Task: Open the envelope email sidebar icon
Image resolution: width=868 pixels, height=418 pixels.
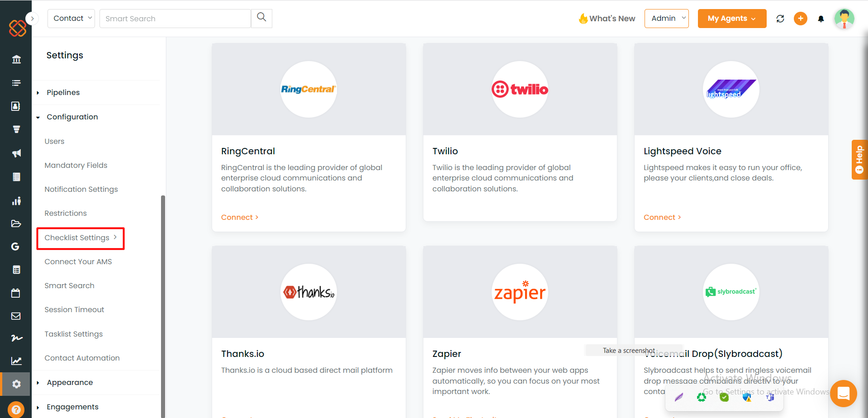Action: click(16, 316)
